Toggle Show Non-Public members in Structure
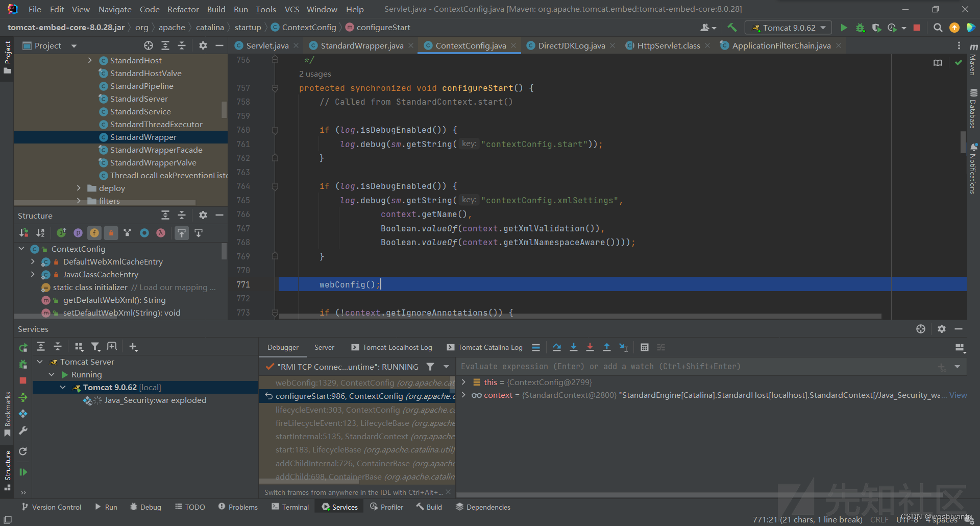Viewport: 980px width, 526px height. point(111,233)
